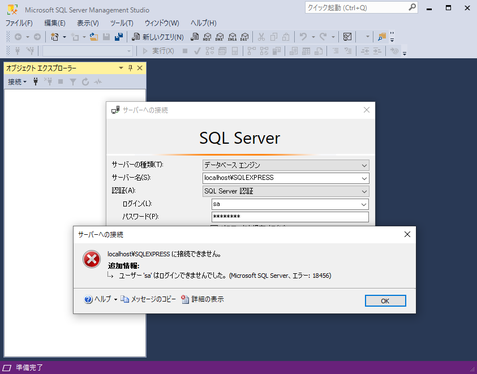Expand the login sa dropdown arrow
Screen dimensions: 477x374
coord(364,204)
